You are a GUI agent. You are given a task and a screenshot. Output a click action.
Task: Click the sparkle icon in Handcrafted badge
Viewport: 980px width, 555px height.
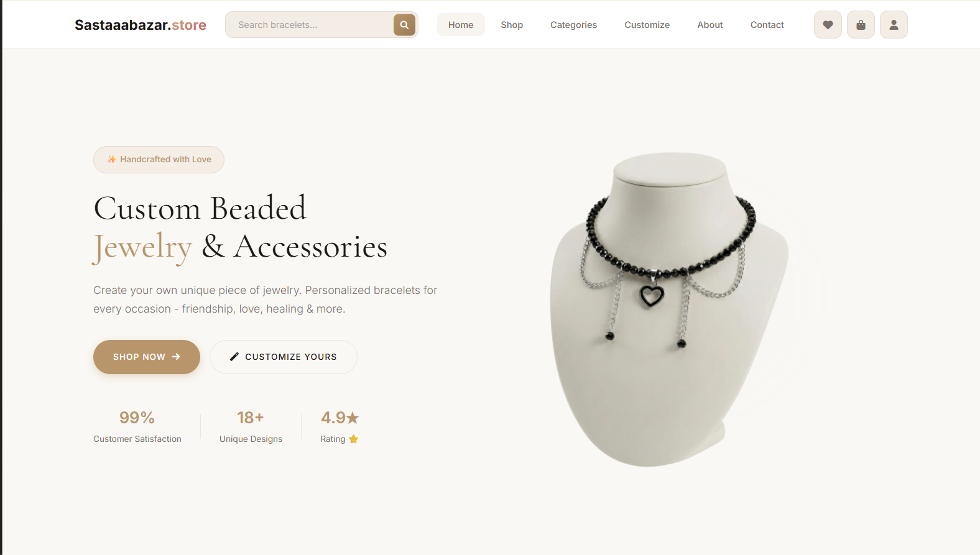tap(112, 160)
